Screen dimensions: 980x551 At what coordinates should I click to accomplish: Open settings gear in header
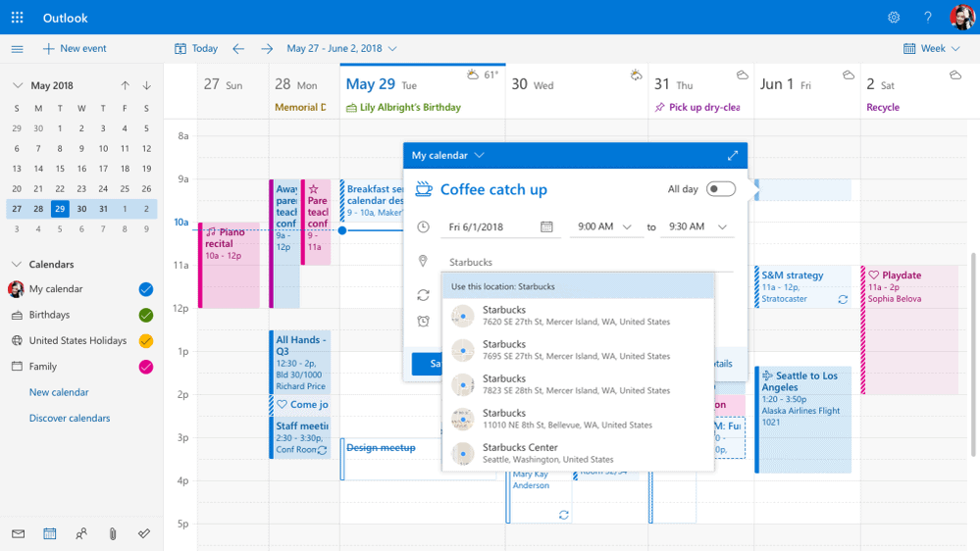893,18
